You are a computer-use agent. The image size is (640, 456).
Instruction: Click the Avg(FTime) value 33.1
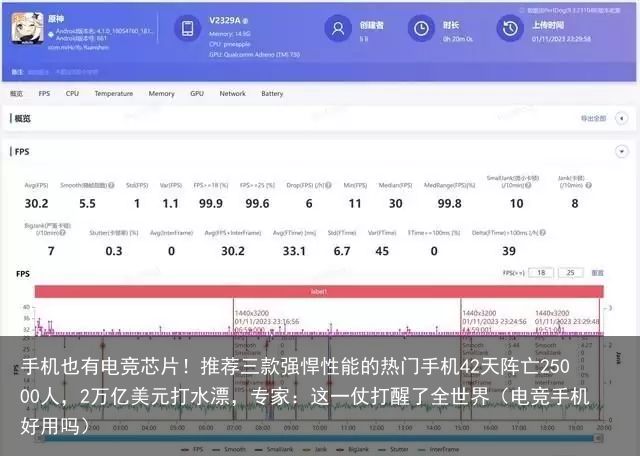[294, 251]
